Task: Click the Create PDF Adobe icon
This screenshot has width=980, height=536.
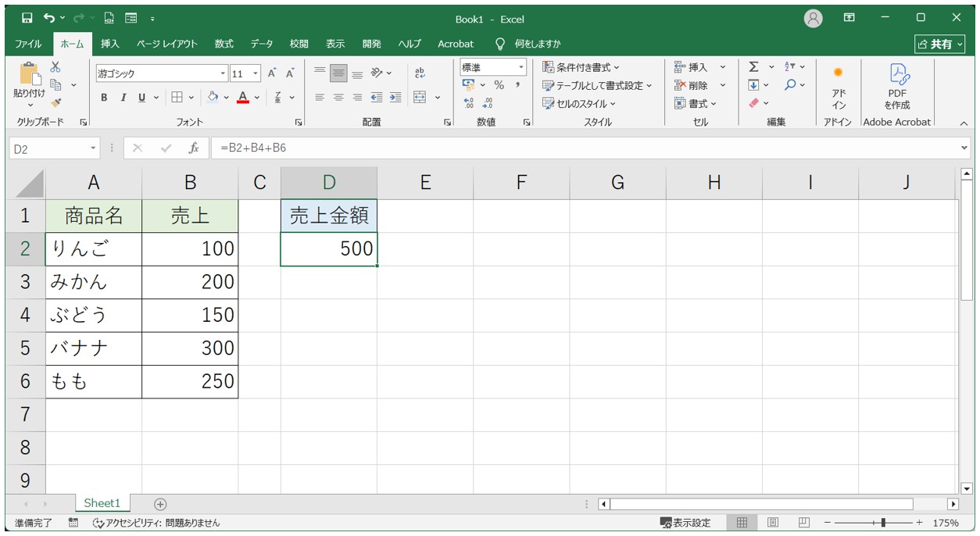Action: pyautogui.click(x=897, y=87)
